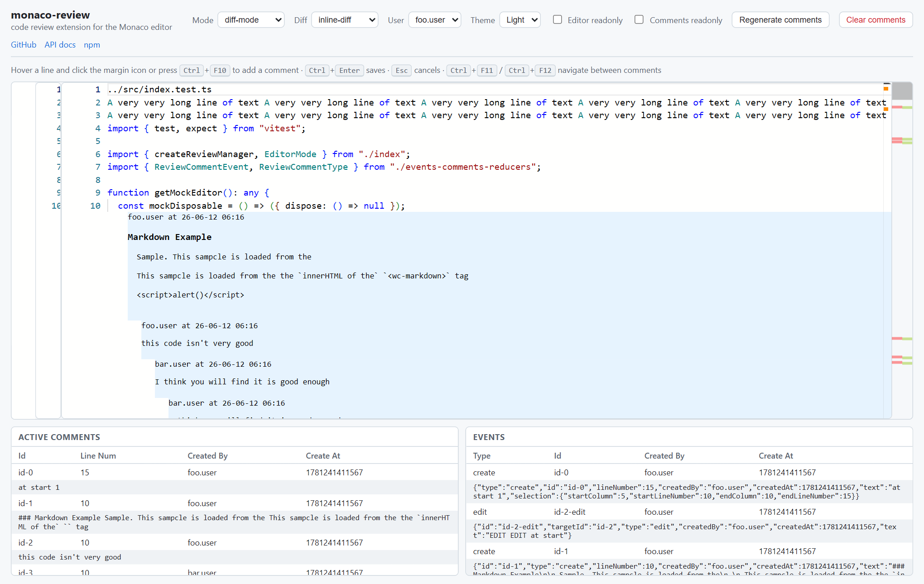Click the editor vertical scrollbar thumb

pos(902,91)
